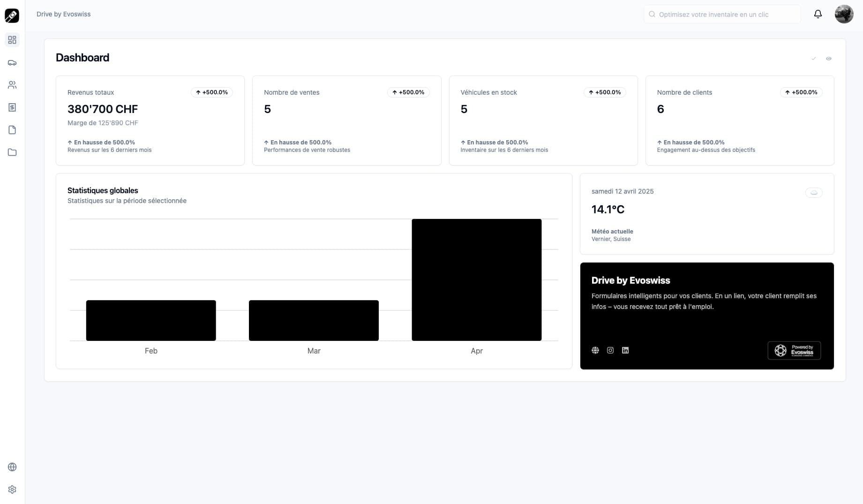Open notifications bell icon
Screen dimensions: 863x504
click(818, 14)
